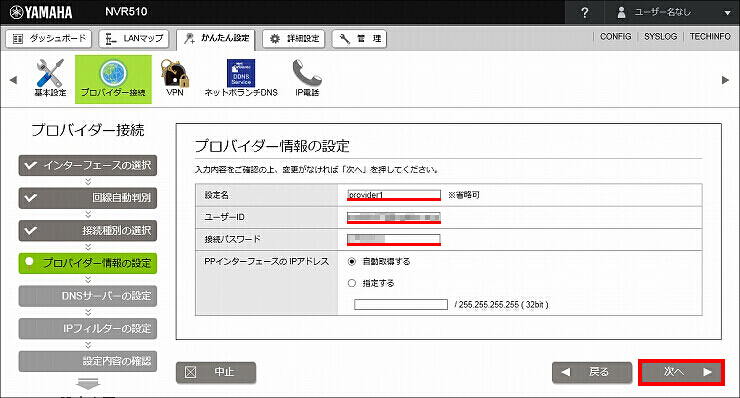Select 自動取得する radio button
The height and width of the screenshot is (398, 740).
coord(352,262)
